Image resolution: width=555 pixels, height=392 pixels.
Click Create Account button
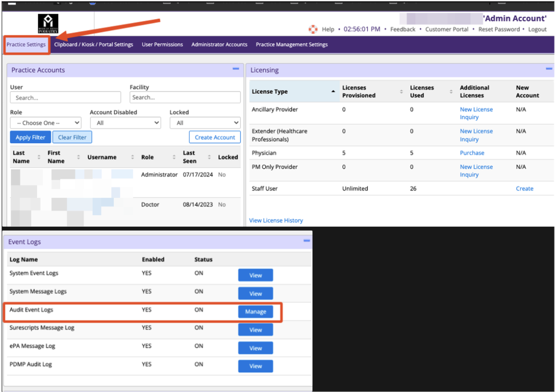pos(215,137)
